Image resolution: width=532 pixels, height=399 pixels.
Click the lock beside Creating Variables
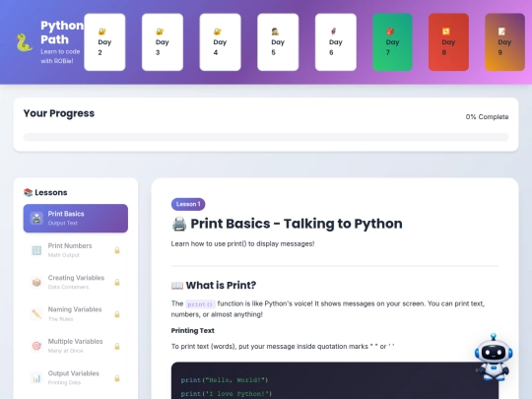click(x=117, y=283)
